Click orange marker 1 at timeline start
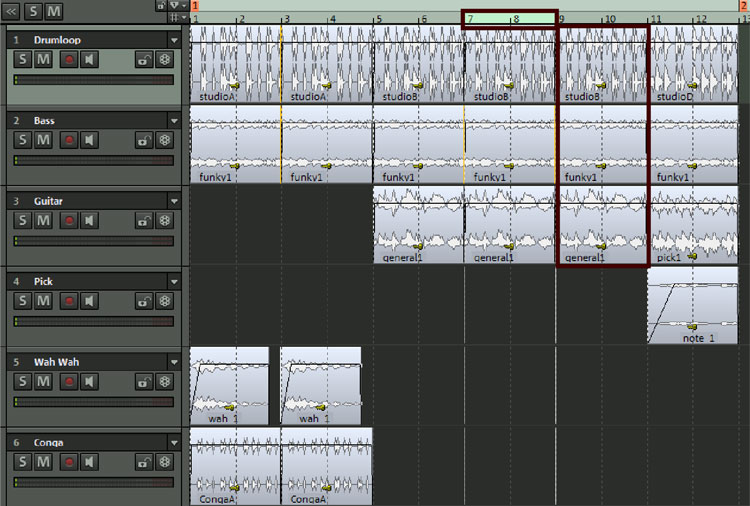The image size is (750, 506). click(x=195, y=5)
